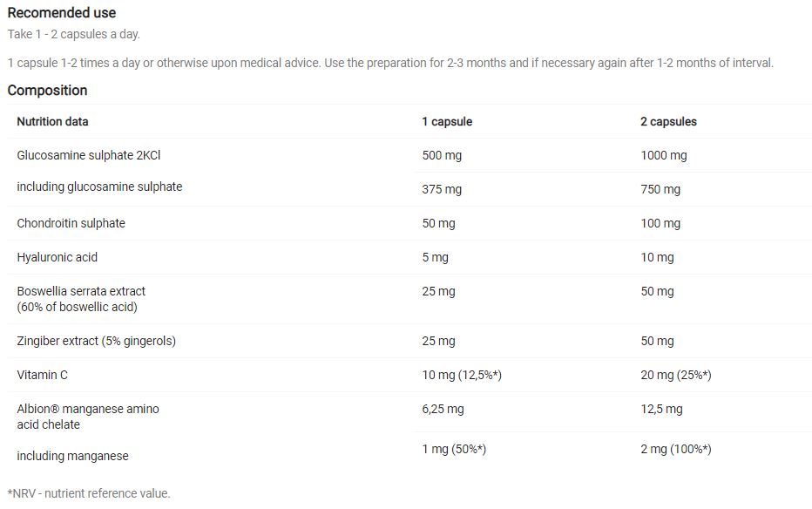The height and width of the screenshot is (509, 812).
Task: Click the "Take 1 - 2 capsules a day" text
Action: click(74, 34)
